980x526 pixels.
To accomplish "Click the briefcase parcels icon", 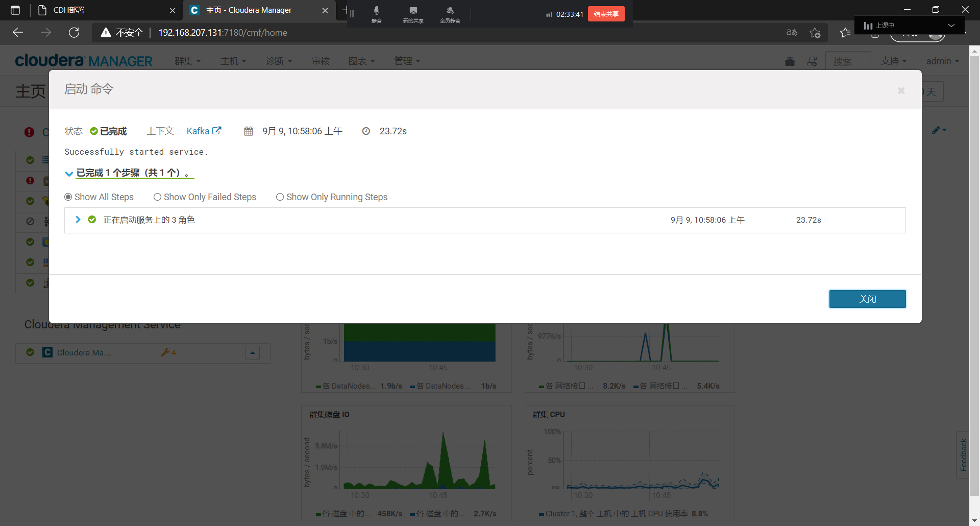I will pos(790,61).
